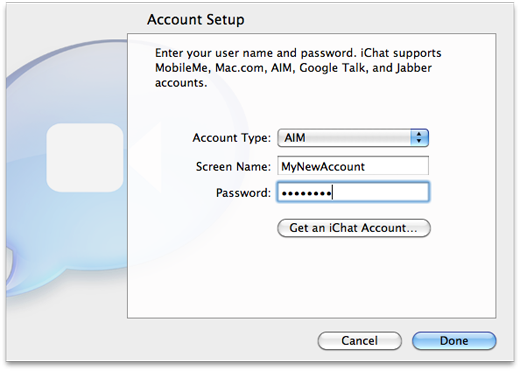Click the Account Setup heading text
Viewport: 520px width, 371px height.
click(196, 20)
